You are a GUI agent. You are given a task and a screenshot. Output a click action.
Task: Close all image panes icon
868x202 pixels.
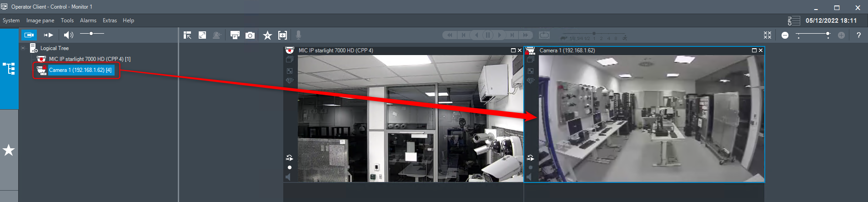[x=768, y=35]
